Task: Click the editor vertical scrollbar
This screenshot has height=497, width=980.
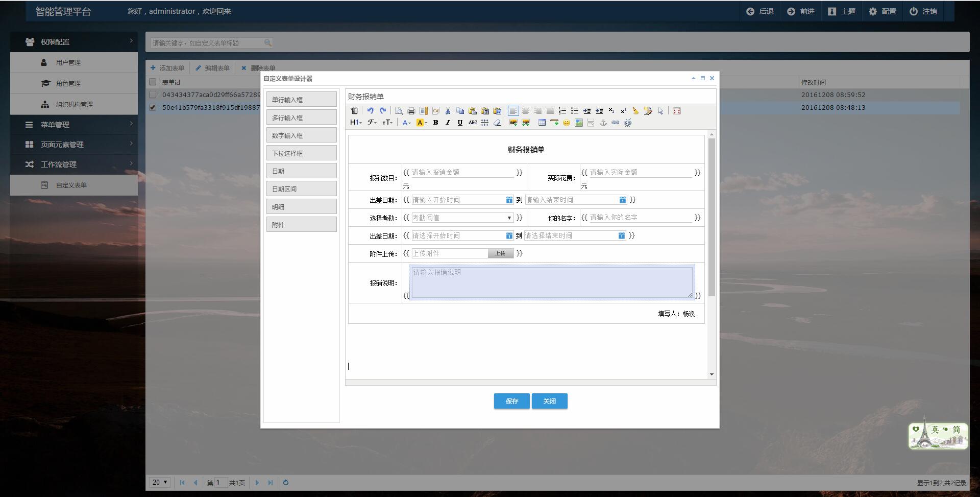Action: 712,218
